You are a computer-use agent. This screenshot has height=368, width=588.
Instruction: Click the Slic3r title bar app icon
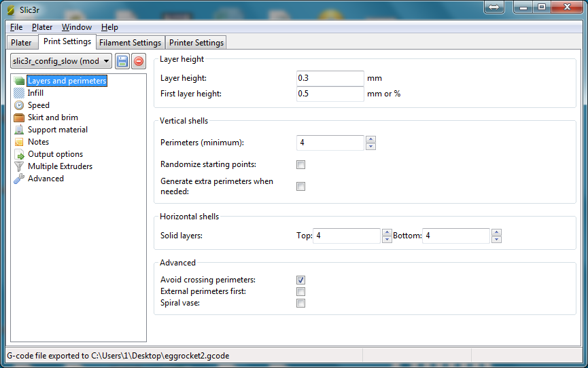click(x=12, y=10)
